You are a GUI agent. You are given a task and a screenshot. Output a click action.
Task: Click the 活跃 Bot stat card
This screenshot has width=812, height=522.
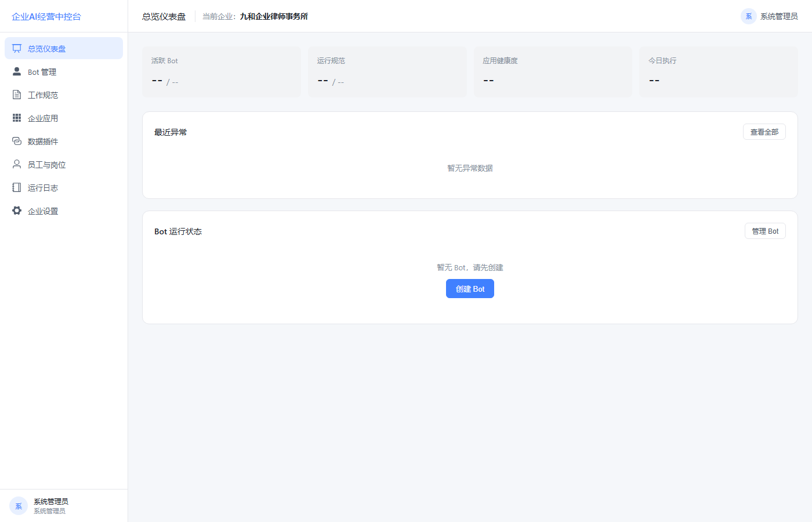pos(222,72)
